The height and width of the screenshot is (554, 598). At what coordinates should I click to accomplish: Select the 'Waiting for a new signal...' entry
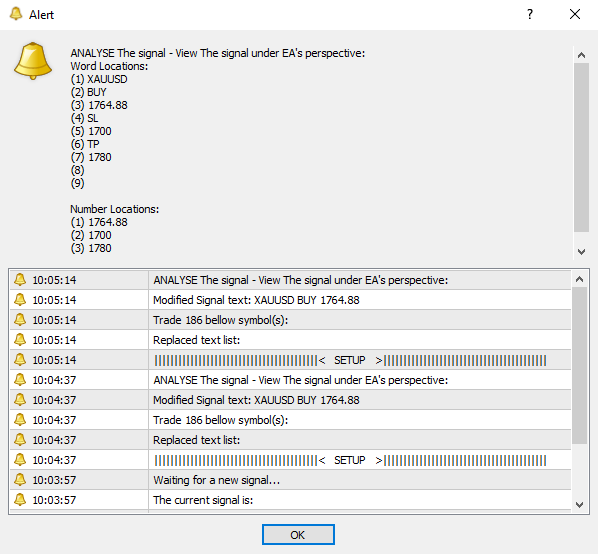pyautogui.click(x=290, y=480)
